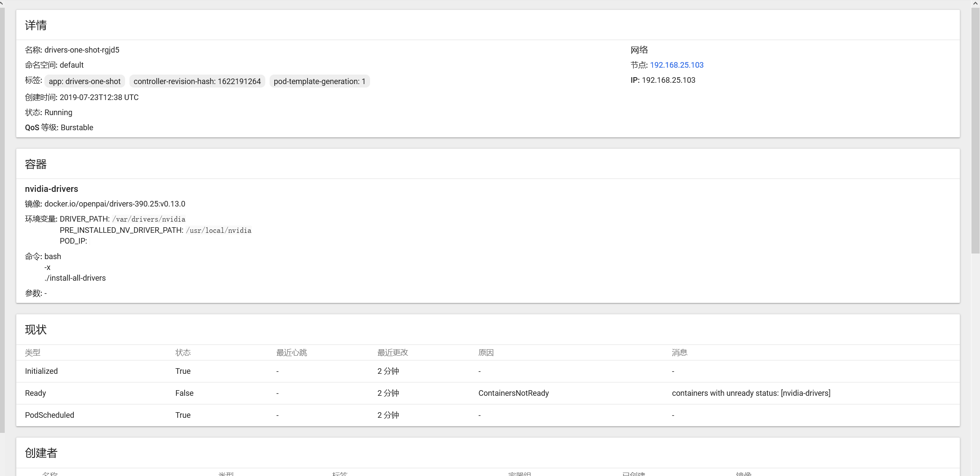Click the ContainersNotReady reason text
The width and height of the screenshot is (980, 476).
[513, 393]
